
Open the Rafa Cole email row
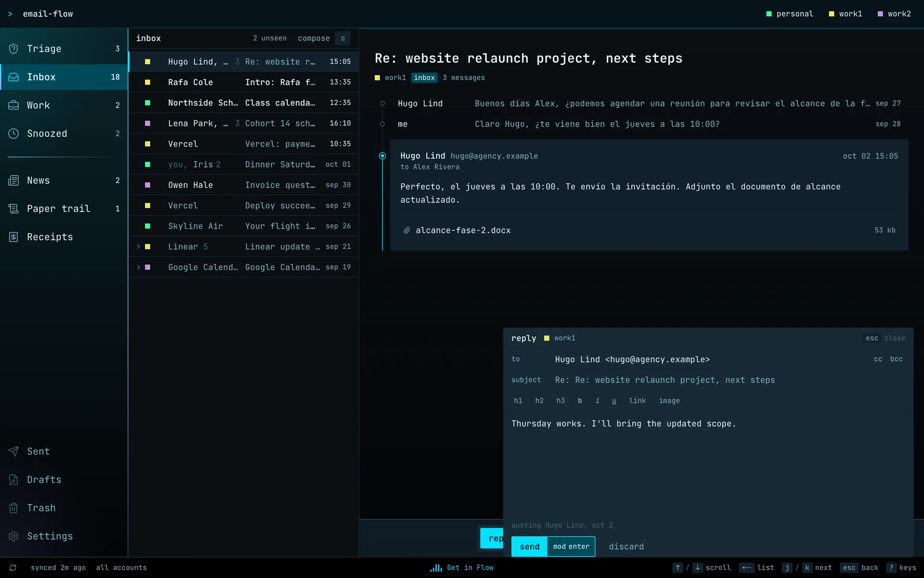pyautogui.click(x=244, y=82)
